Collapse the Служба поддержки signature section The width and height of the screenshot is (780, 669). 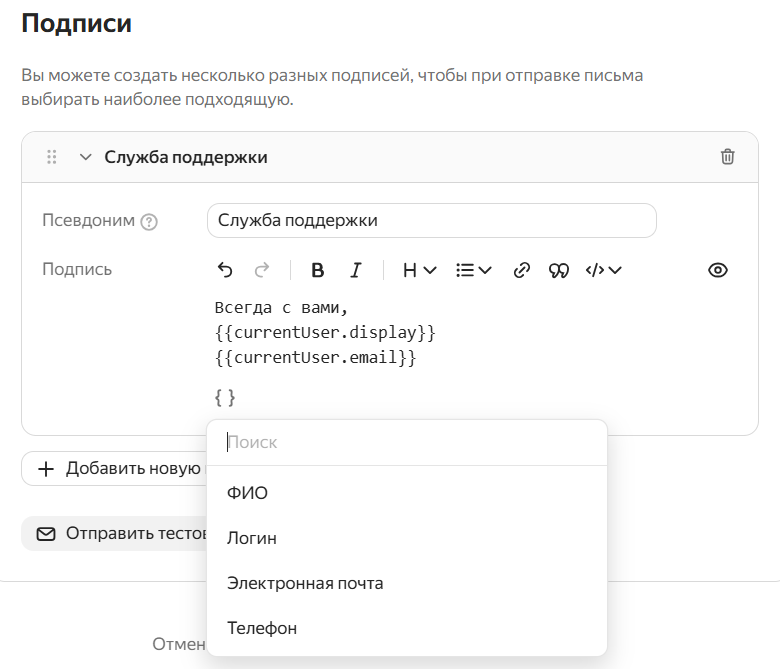pyautogui.click(x=86, y=157)
